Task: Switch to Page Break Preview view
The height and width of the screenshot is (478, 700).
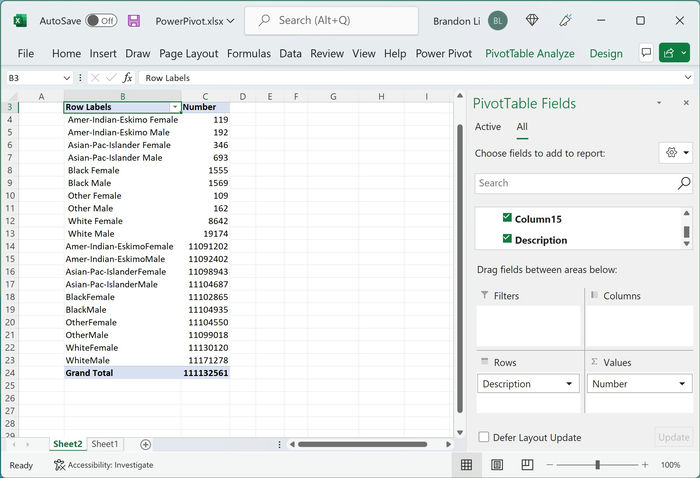Action: point(527,465)
